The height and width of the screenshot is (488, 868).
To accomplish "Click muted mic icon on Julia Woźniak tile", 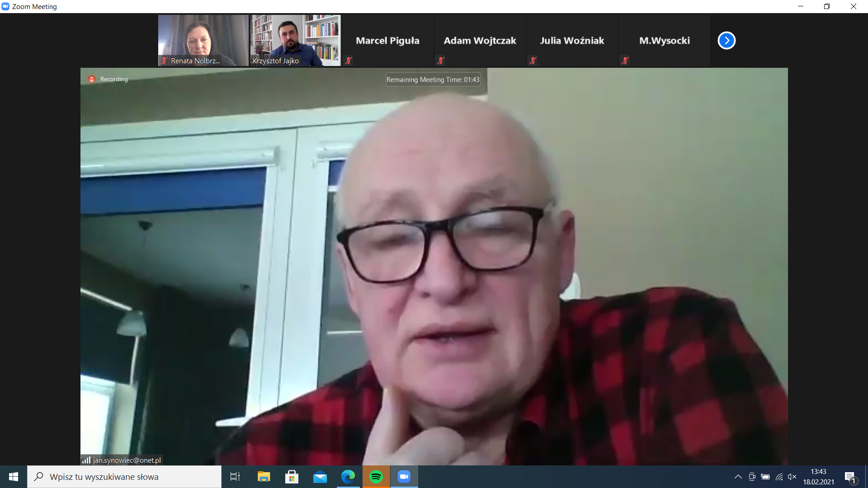I will click(533, 61).
